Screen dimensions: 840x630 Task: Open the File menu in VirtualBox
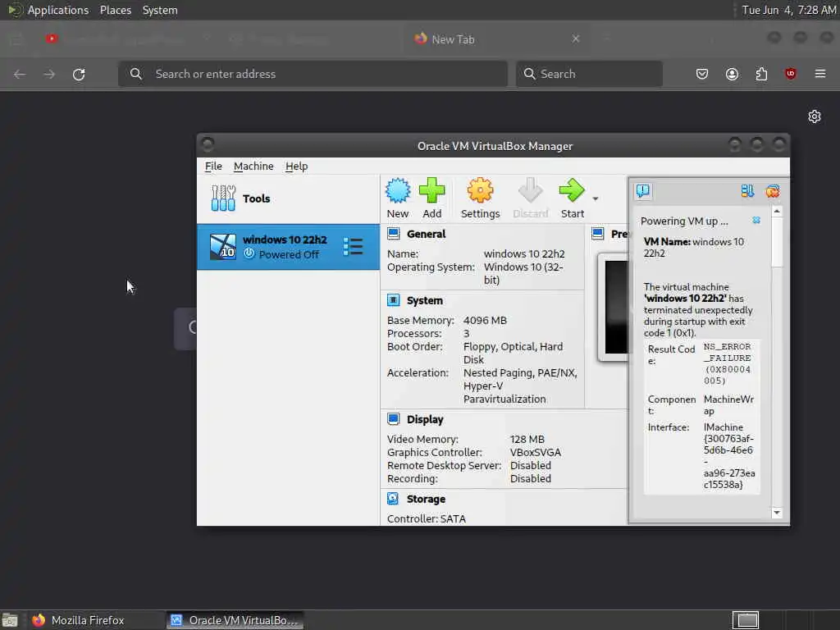[213, 166]
